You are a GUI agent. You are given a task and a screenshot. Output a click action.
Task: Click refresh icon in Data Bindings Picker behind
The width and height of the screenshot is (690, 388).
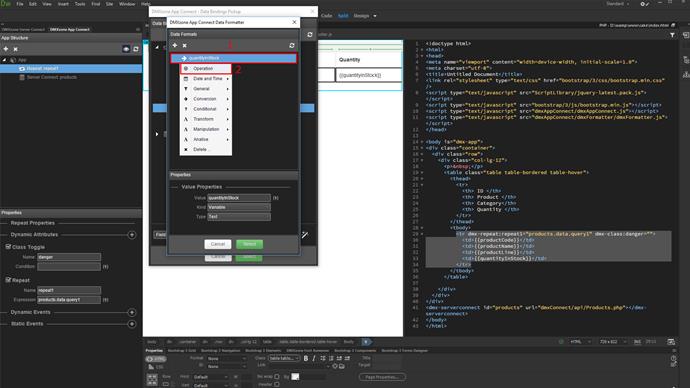click(310, 34)
